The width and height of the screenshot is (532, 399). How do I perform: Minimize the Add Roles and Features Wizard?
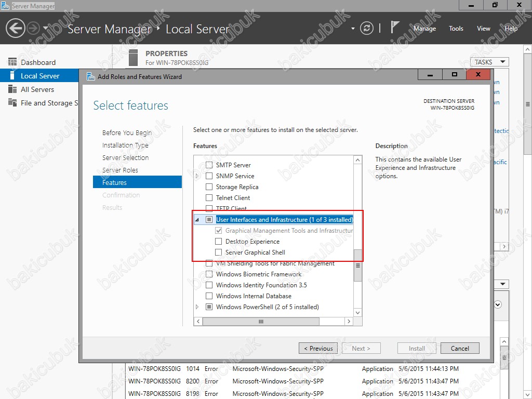[430, 75]
